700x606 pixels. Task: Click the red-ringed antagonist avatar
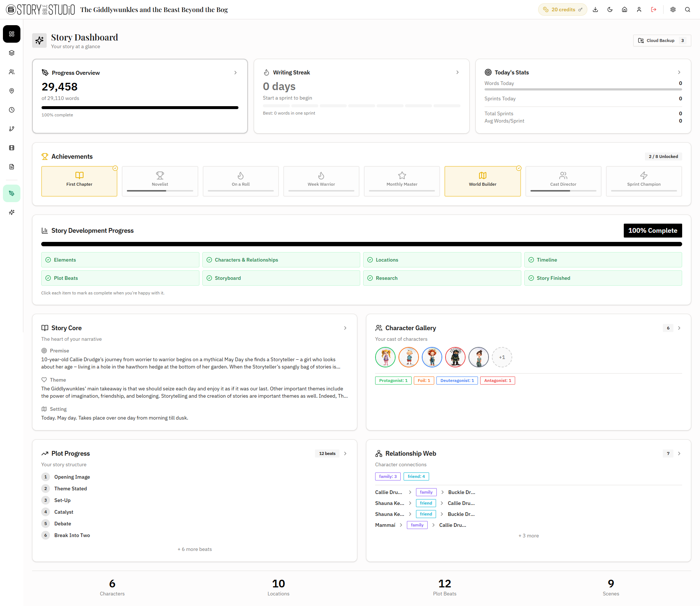pyautogui.click(x=455, y=357)
